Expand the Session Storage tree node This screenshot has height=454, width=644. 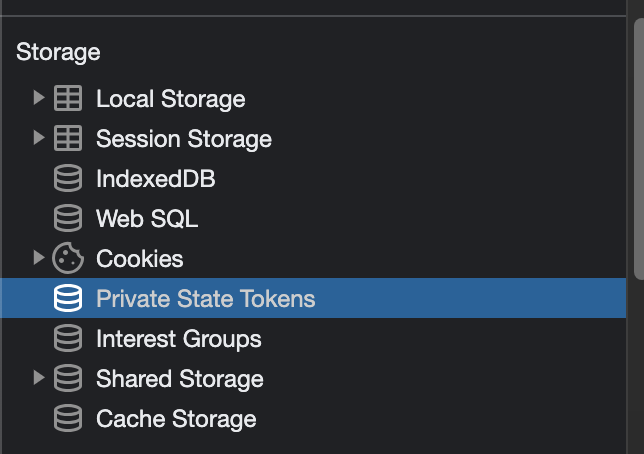(x=39, y=138)
